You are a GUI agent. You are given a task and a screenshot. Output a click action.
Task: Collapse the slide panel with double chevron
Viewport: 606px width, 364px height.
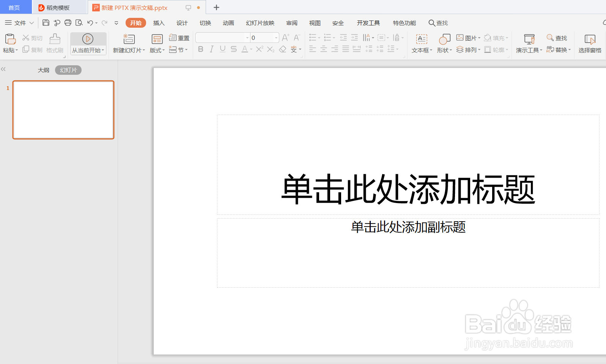point(3,69)
